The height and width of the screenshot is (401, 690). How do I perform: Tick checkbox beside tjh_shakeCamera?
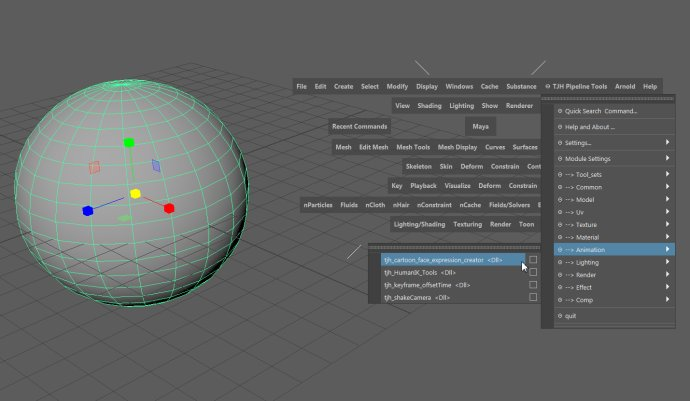(x=533, y=298)
